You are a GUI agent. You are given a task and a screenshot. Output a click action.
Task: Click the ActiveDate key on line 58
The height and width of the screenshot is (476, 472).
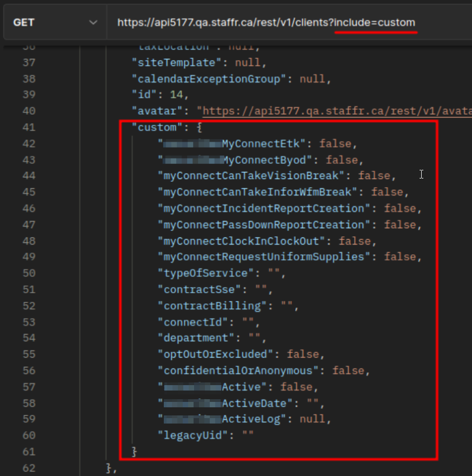pos(225,404)
